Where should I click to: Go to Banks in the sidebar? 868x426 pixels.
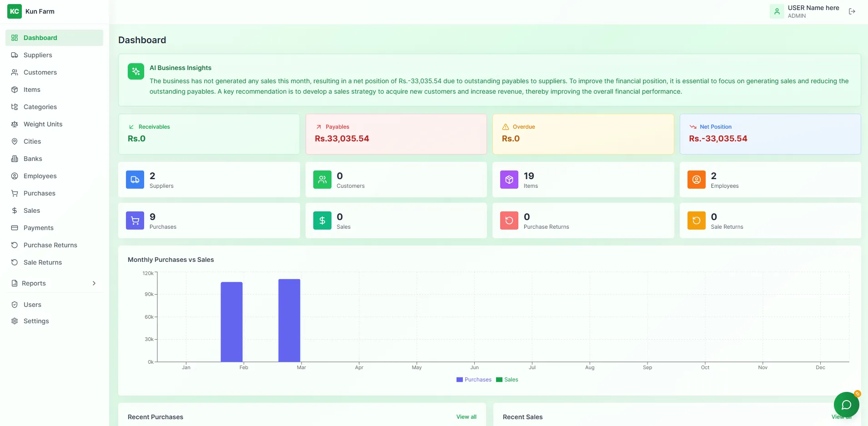(55, 159)
